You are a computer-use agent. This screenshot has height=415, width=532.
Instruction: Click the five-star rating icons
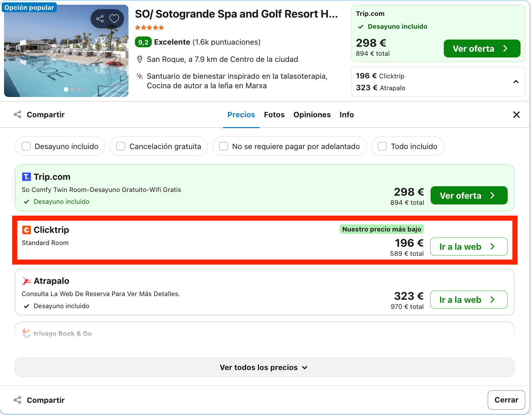coord(149,28)
